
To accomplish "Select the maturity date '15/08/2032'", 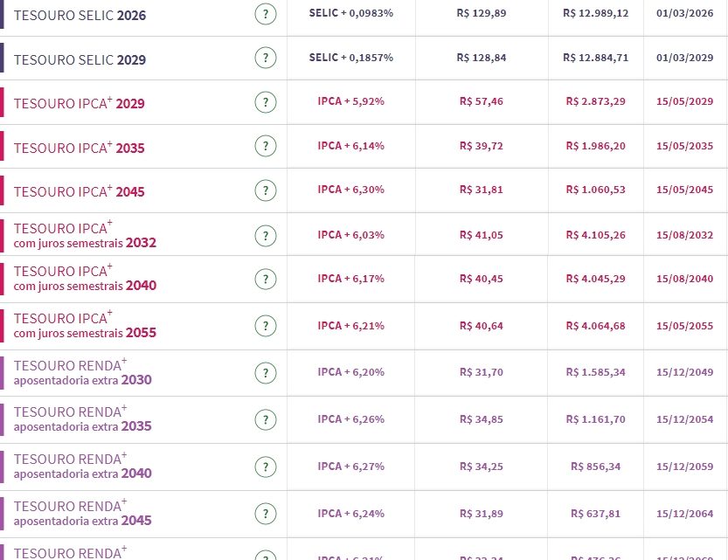I will (685, 235).
